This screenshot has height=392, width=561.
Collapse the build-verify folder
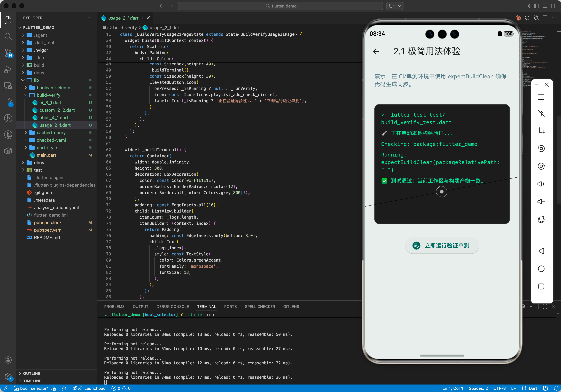click(48, 95)
